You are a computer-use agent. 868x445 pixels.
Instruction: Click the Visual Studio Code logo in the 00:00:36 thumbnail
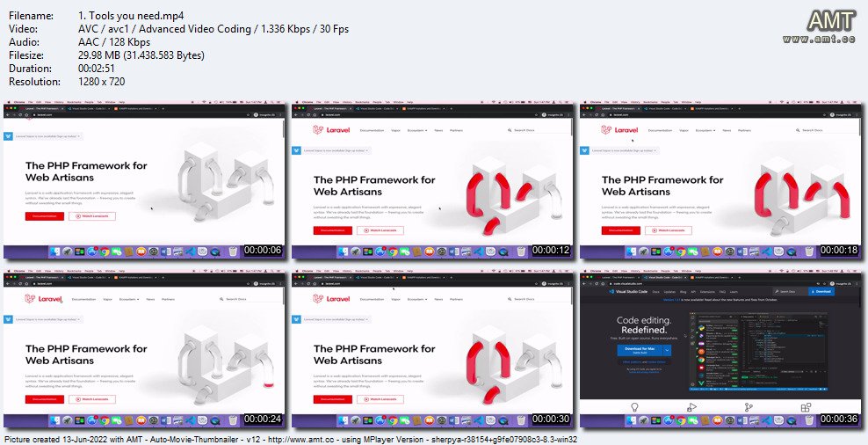628,291
